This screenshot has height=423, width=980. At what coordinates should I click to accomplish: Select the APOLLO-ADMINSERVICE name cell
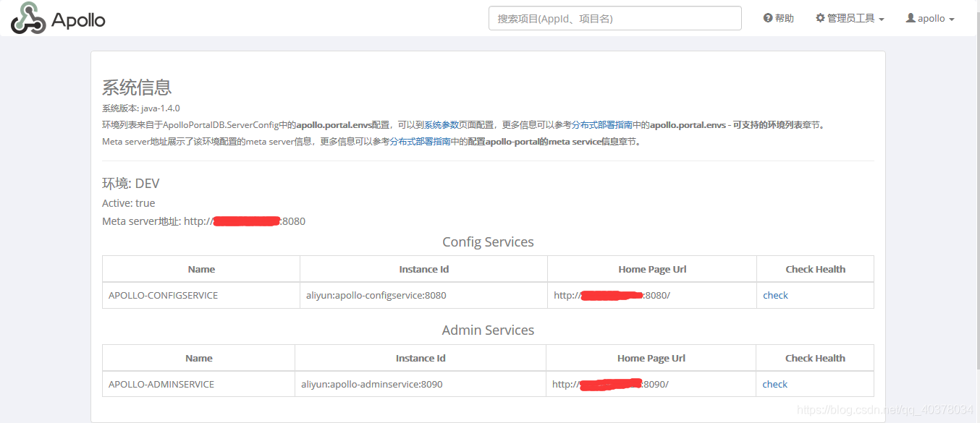coord(199,384)
